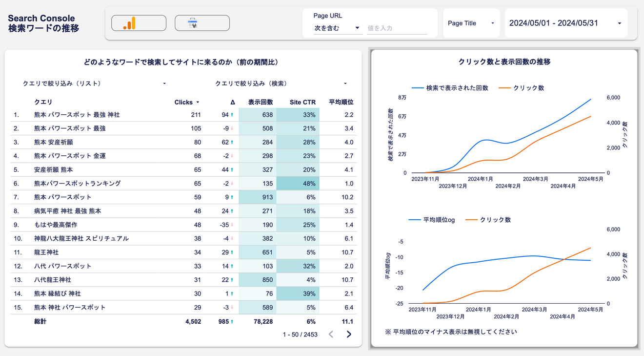Click the 48% Site CTR cell

tap(298, 183)
